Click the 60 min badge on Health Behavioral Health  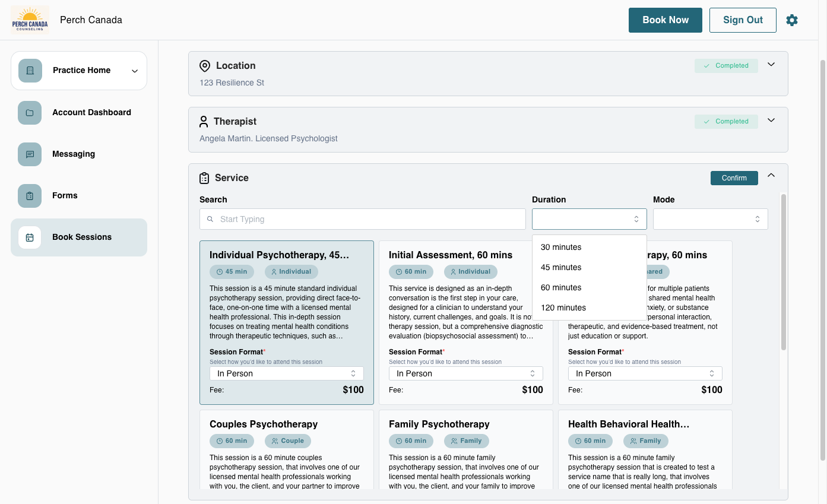tap(590, 441)
